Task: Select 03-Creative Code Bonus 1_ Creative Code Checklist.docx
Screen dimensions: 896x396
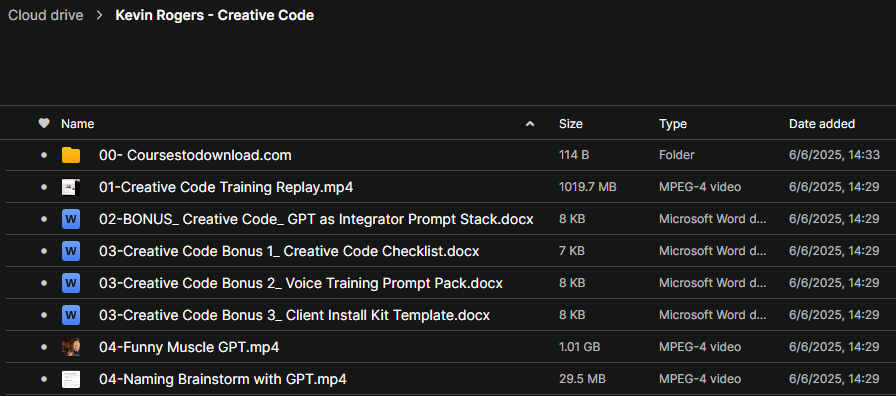Action: click(x=289, y=251)
